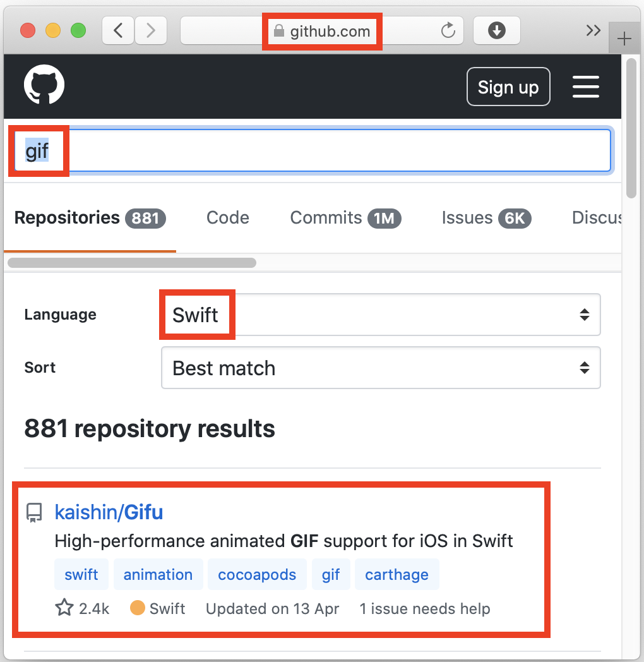This screenshot has width=644, height=662.
Task: Click the 881 repository results heading
Action: 150,428
